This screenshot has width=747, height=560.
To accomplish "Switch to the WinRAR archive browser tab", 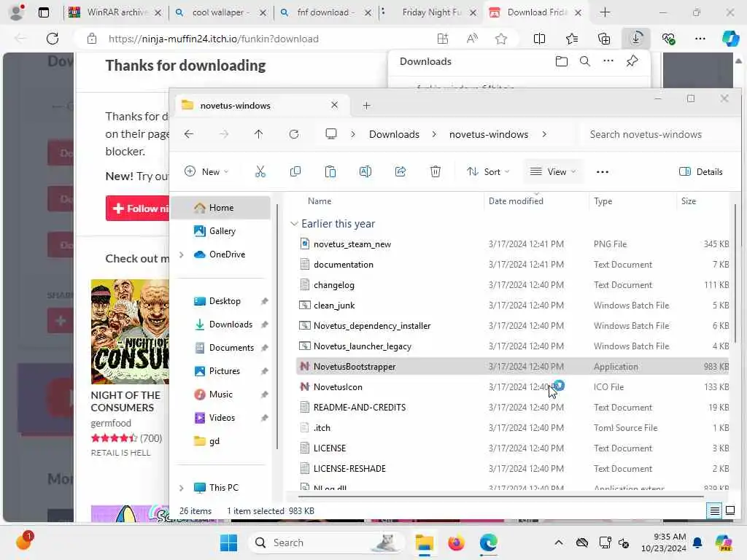I will click(115, 12).
